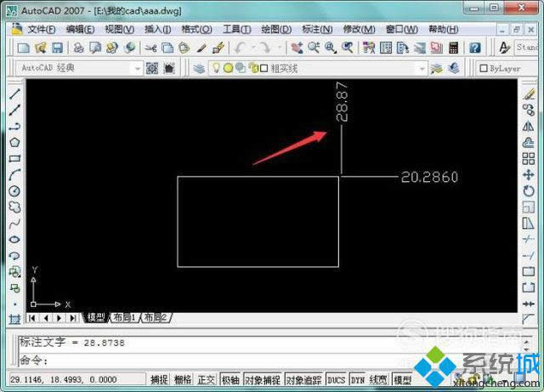Expand the AutoCAD 经典 workspace dropdown
This screenshot has width=544, height=392.
137,68
